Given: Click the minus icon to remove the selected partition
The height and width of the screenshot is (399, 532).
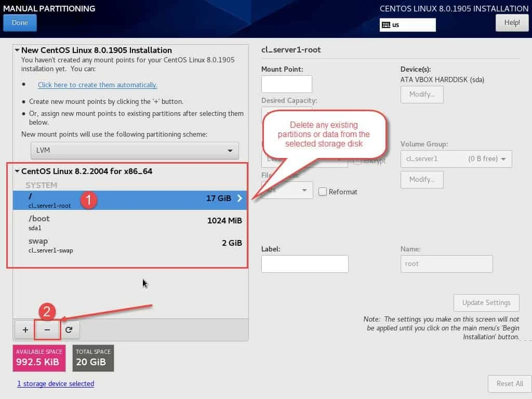Looking at the screenshot, I should tap(46, 330).
